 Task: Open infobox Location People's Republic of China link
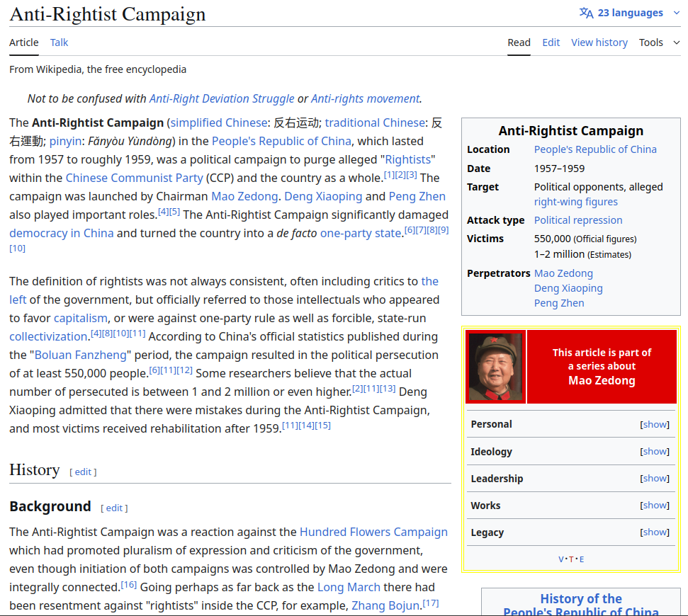tap(595, 149)
